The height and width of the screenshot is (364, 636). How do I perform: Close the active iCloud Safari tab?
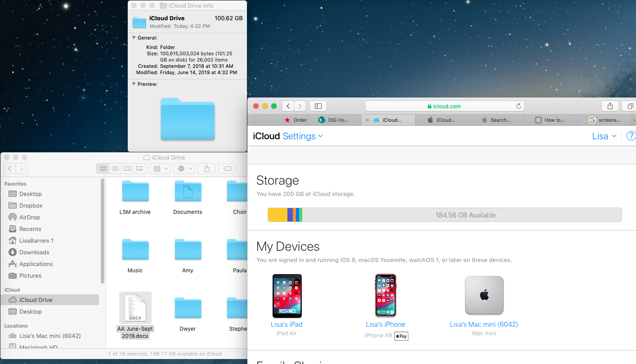pos(367,120)
